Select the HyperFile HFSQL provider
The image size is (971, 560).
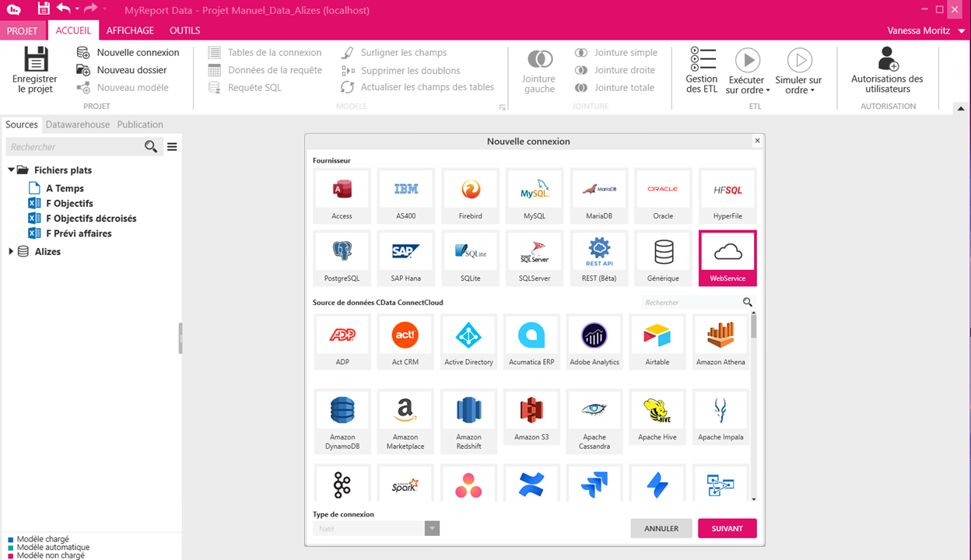[727, 195]
